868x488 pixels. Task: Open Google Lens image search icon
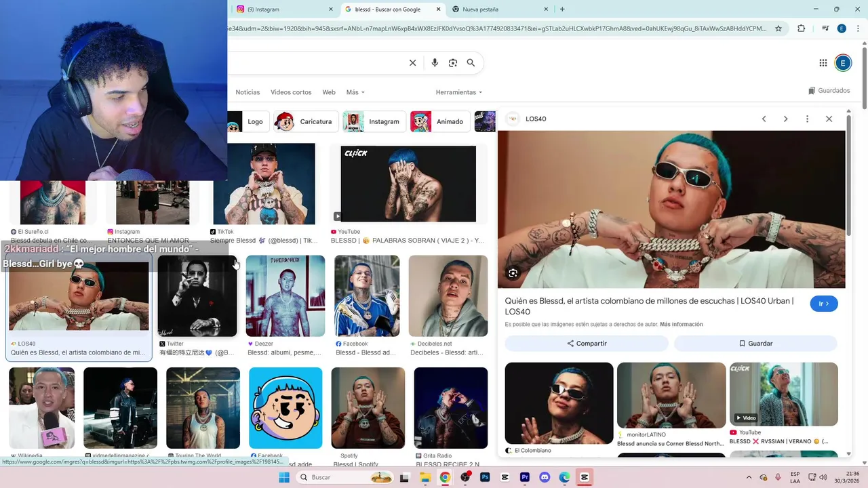[x=453, y=63]
